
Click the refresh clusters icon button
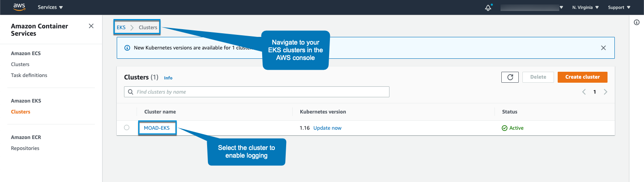[x=510, y=77]
